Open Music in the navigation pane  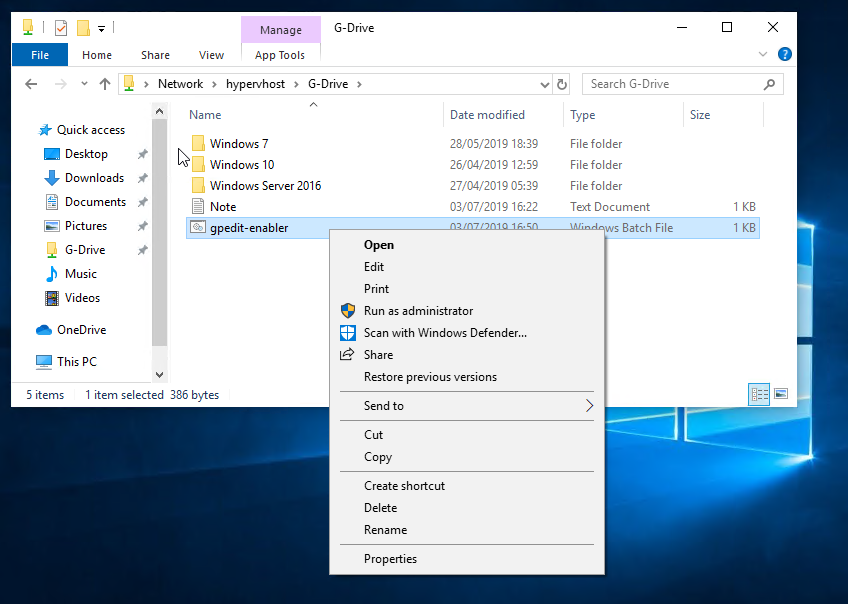click(81, 274)
